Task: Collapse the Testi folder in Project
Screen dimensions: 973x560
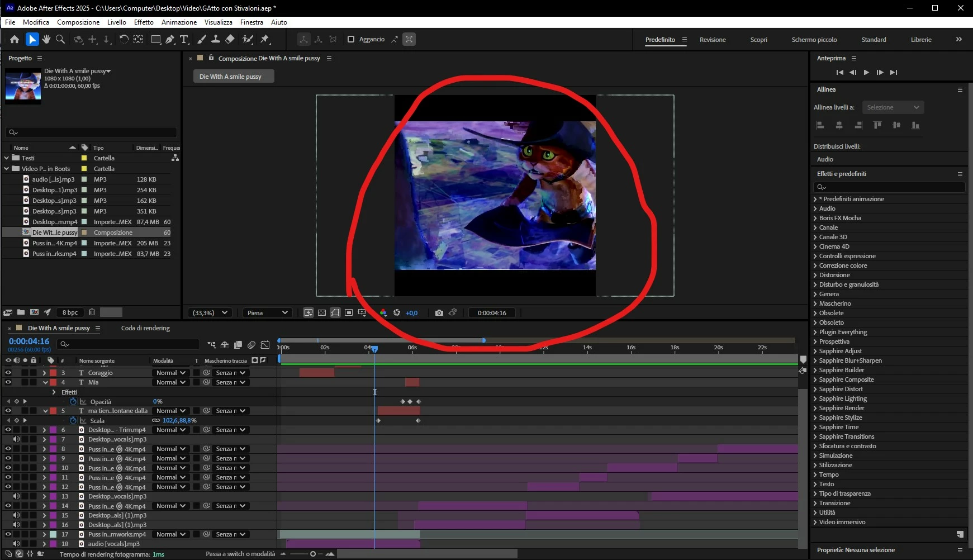Action: (x=7, y=158)
